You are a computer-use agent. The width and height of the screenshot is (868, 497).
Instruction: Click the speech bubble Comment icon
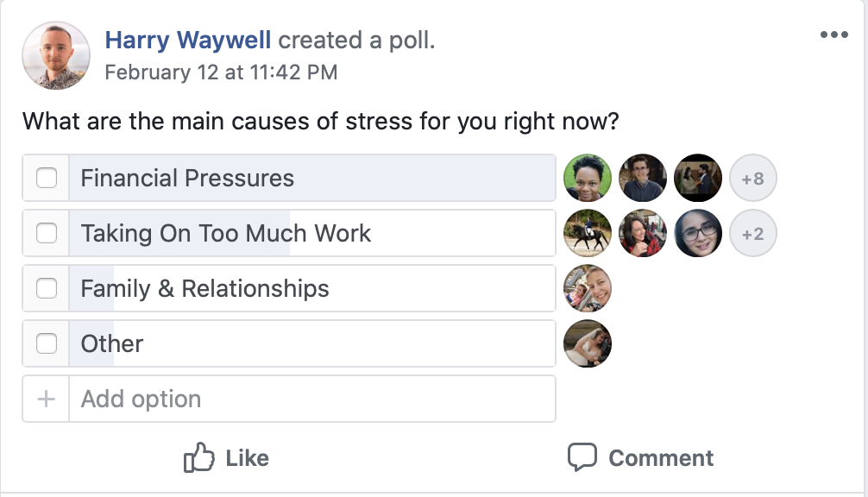coord(582,458)
